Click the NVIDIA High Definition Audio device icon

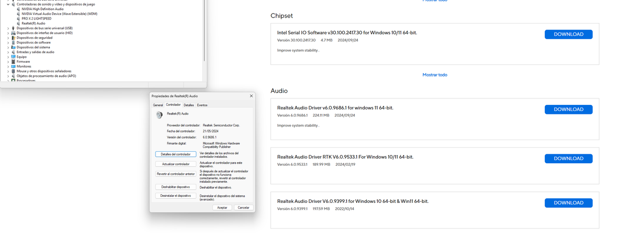18,9
